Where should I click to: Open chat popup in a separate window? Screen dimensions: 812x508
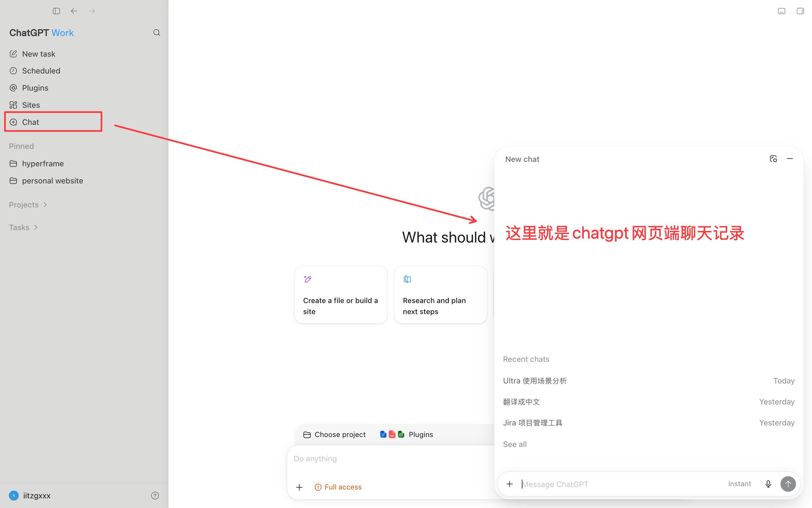point(773,159)
